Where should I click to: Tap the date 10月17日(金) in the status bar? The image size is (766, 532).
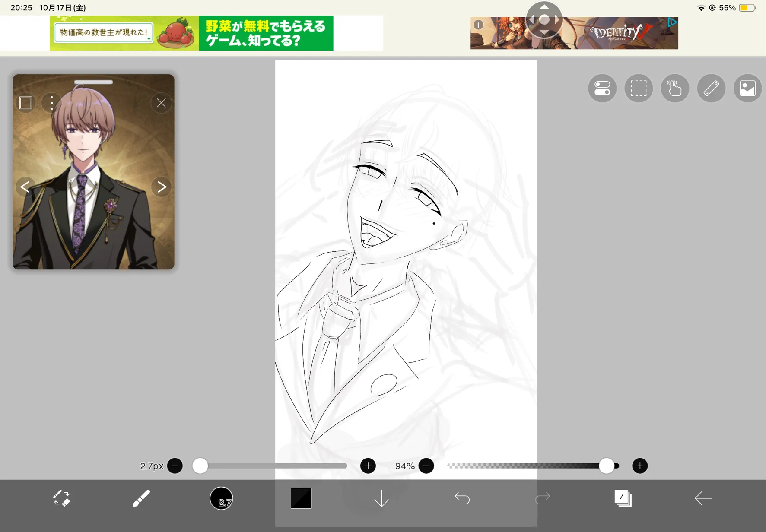point(63,8)
